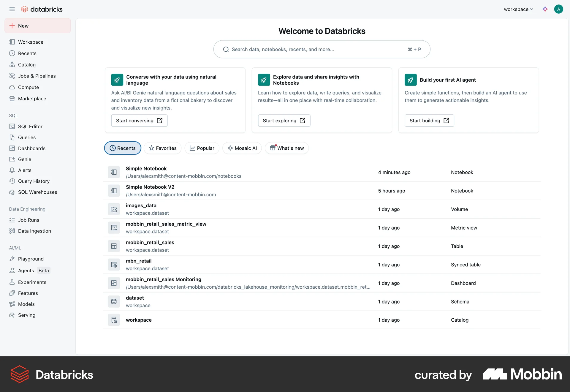Click Start conversing with AI/BI Genie
This screenshot has height=392, width=570.
(x=139, y=120)
